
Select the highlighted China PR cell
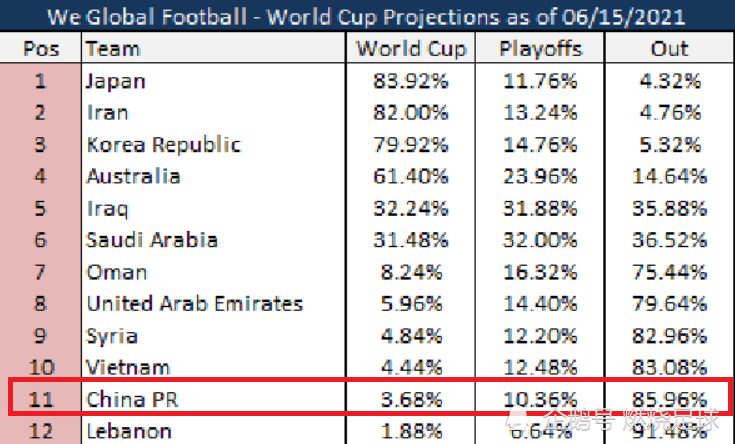[x=213, y=399]
